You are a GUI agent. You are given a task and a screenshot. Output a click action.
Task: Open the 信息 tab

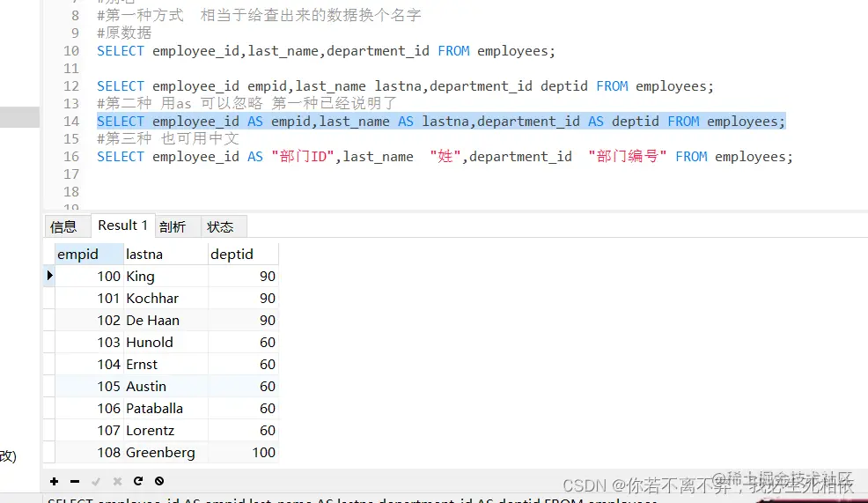(66, 226)
